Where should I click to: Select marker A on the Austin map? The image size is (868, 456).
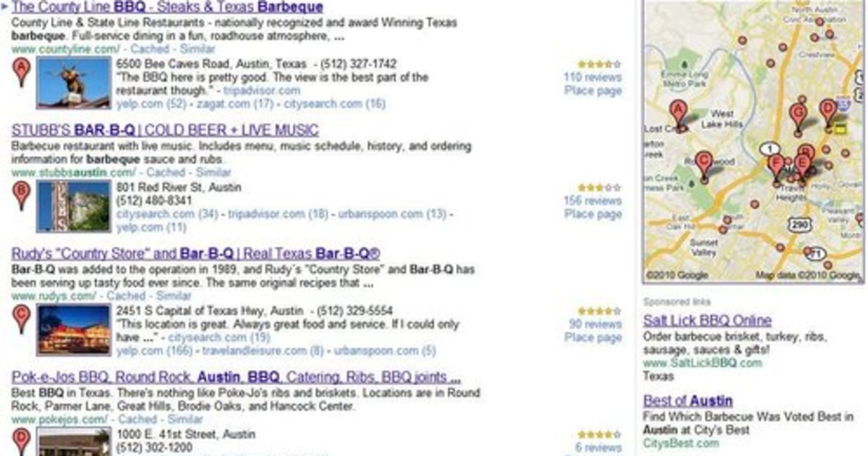tap(678, 114)
